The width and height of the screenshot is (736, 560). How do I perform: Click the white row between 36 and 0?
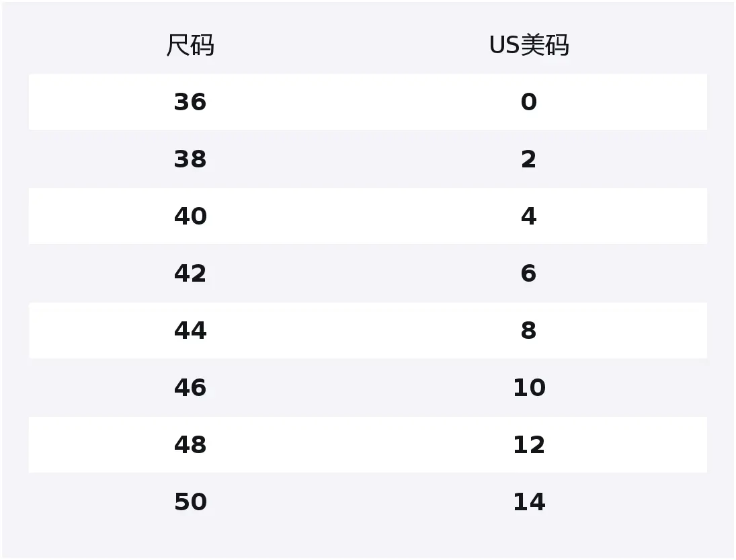(360, 102)
